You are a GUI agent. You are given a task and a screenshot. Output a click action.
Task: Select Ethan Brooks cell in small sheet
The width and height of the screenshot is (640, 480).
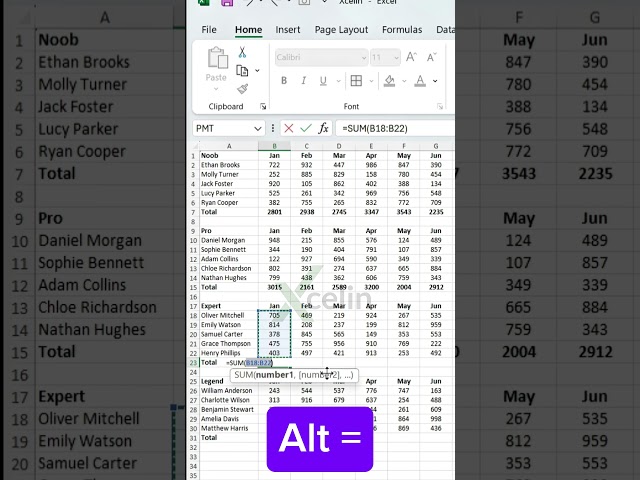click(x=229, y=165)
